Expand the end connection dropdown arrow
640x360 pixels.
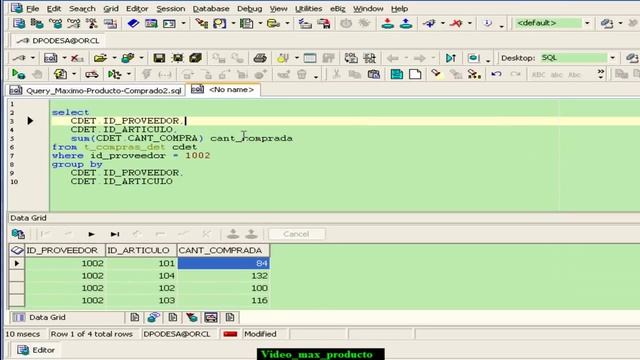(469, 23)
